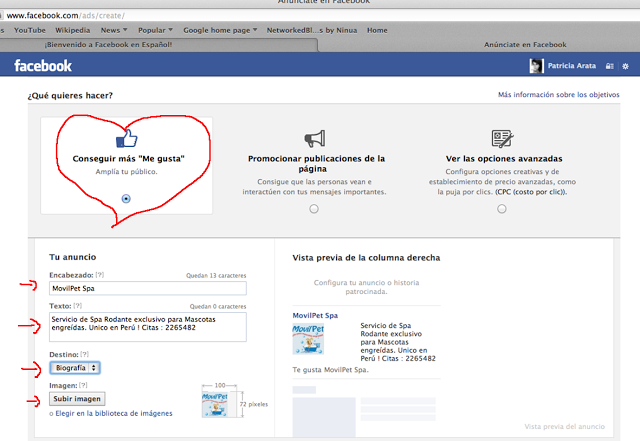Open Más información sobre los objetivos link

[558, 95]
